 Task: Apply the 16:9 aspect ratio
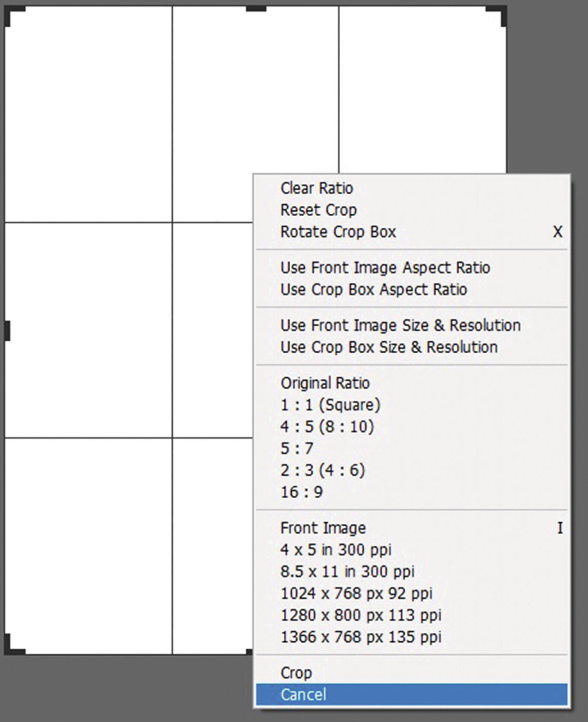[x=302, y=491]
